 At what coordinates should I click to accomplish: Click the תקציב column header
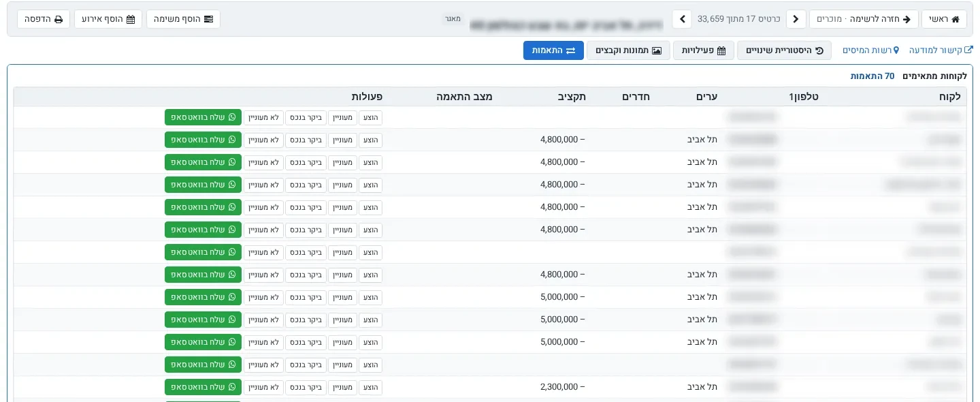[570, 97]
